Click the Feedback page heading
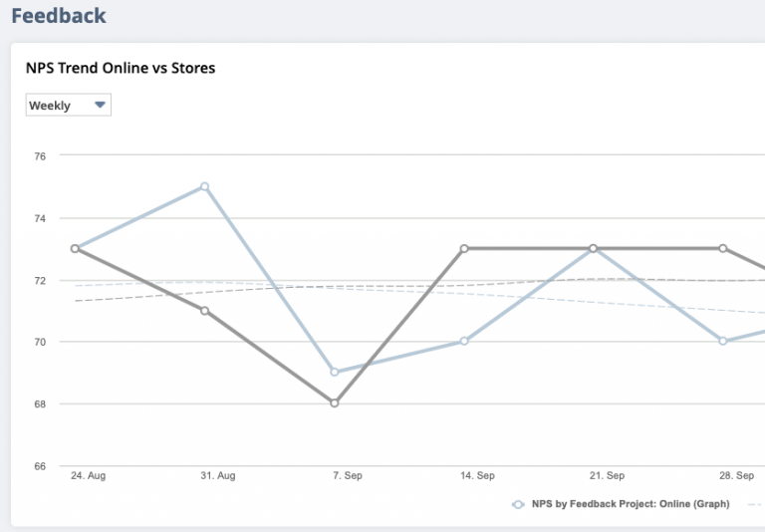Image resolution: width=765 pixels, height=532 pixels. (x=59, y=16)
